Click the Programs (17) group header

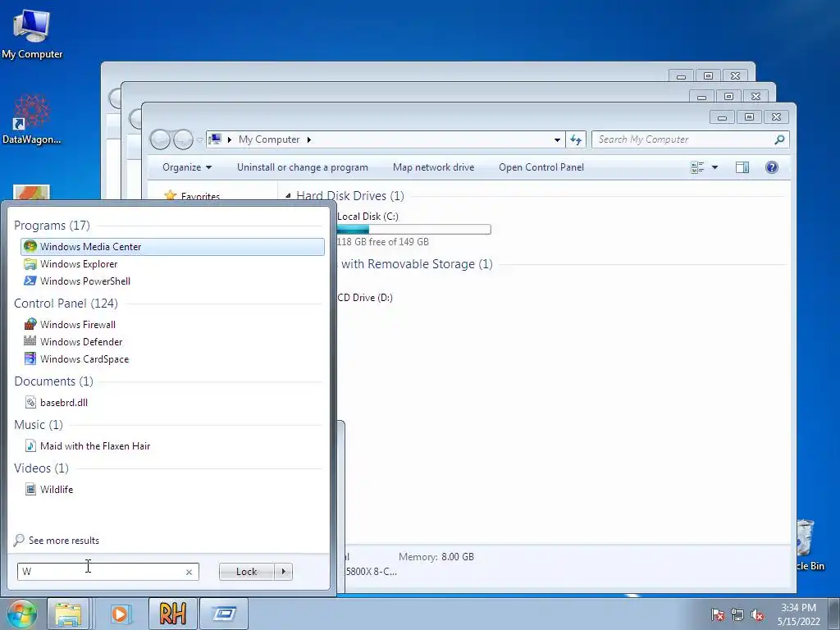coord(52,226)
